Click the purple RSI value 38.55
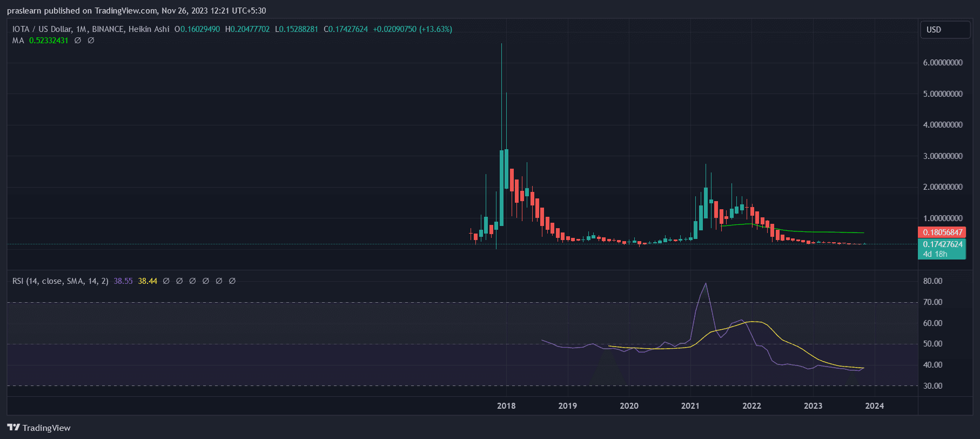This screenshot has height=439, width=980. point(123,281)
